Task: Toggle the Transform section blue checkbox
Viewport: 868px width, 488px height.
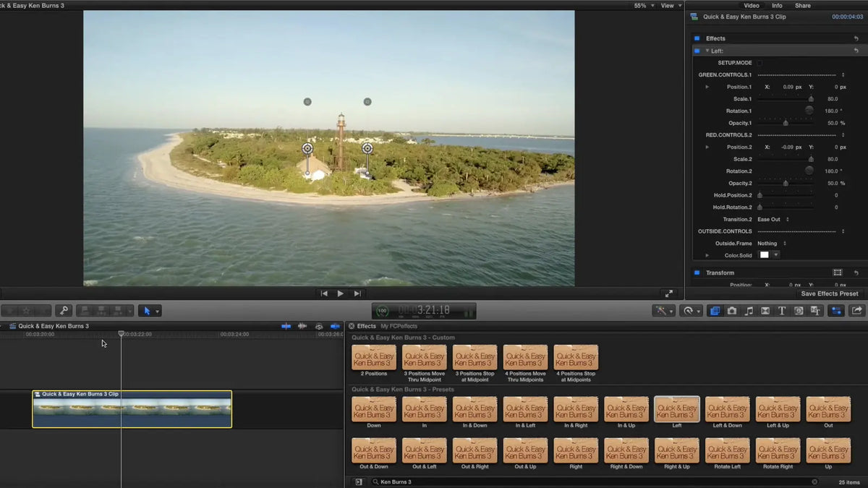Action: tap(697, 273)
